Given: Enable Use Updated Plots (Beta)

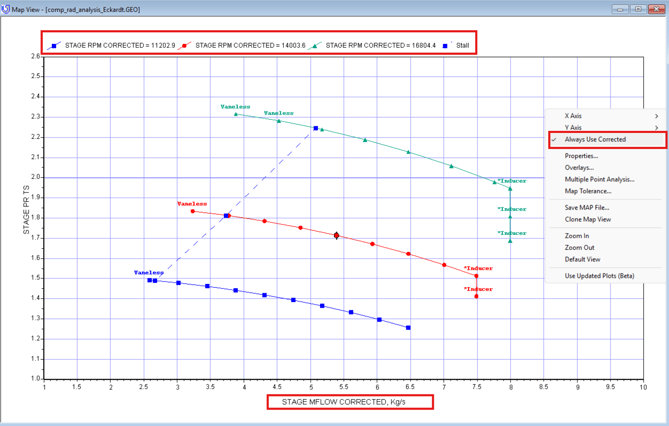Looking at the screenshot, I should [599, 276].
